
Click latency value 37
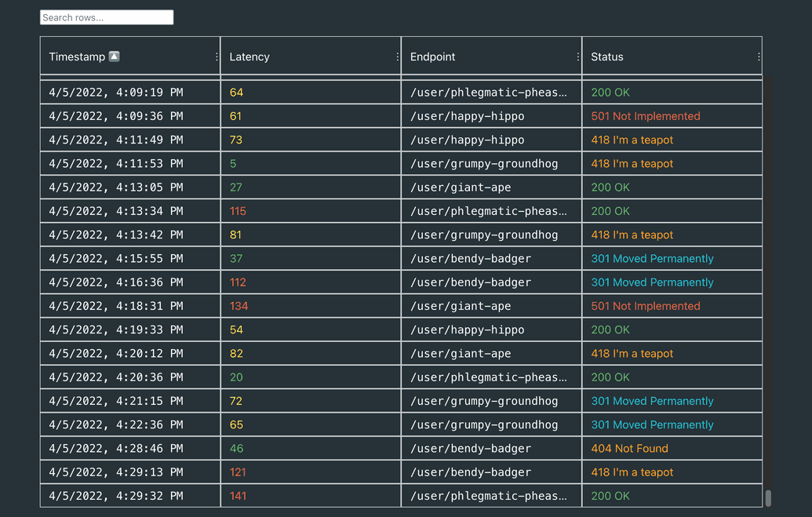(235, 259)
